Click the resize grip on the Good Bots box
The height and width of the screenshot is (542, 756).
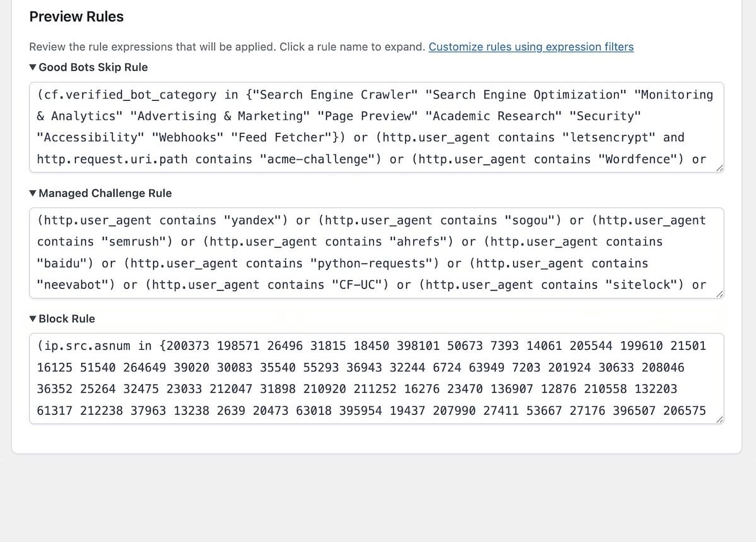click(x=718, y=166)
